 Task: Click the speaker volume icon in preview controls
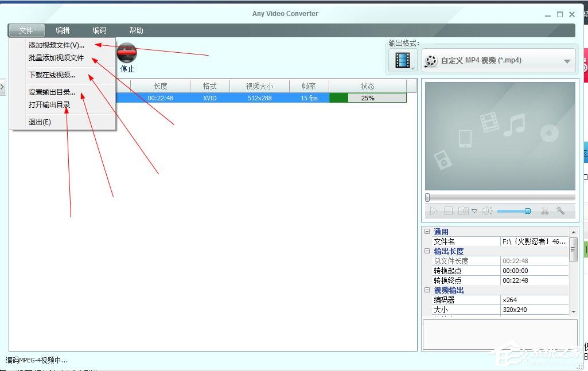tap(486, 210)
